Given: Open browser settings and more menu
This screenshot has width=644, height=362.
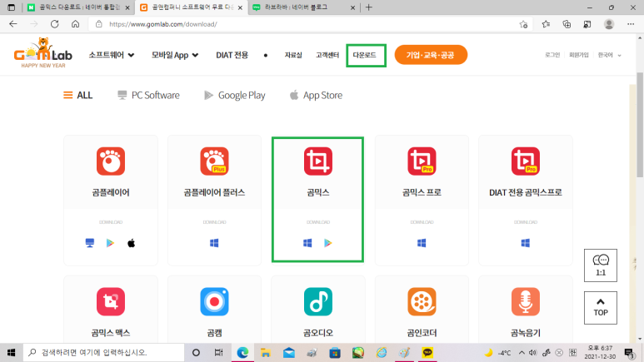Looking at the screenshot, I should [631, 24].
